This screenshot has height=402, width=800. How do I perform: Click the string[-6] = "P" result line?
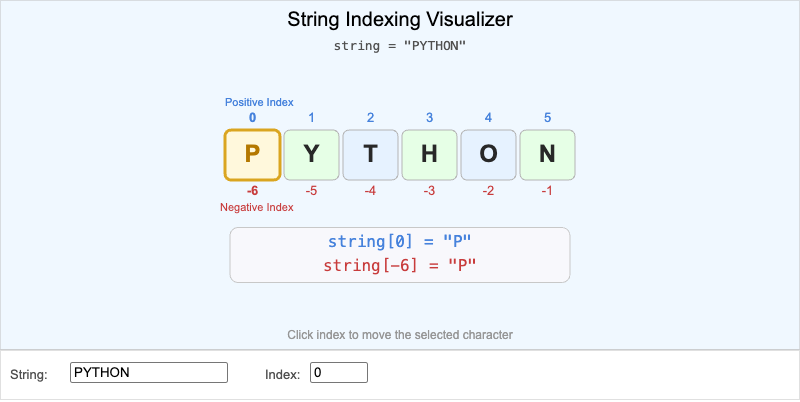400,266
